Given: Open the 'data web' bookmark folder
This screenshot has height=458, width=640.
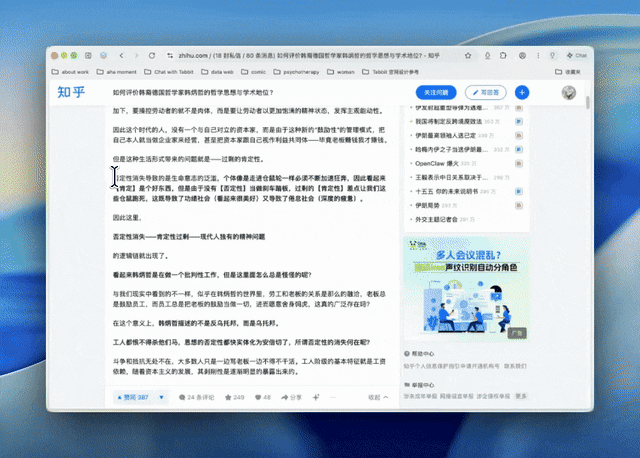Looking at the screenshot, I should [217, 72].
